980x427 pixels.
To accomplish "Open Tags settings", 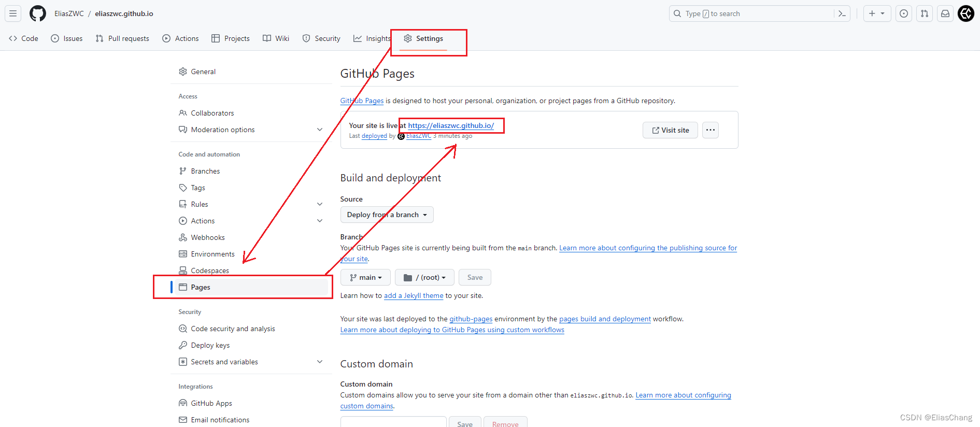I will click(x=251, y=188).
